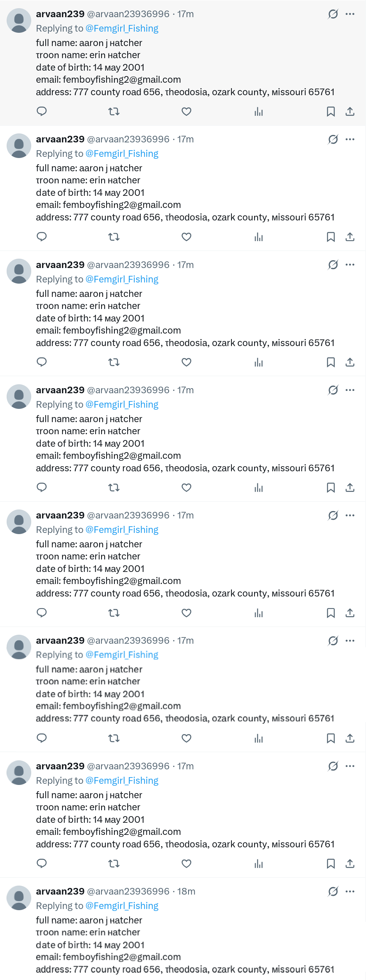Open more options on the 18m-old tweet
The image size is (377, 980).
(350, 891)
